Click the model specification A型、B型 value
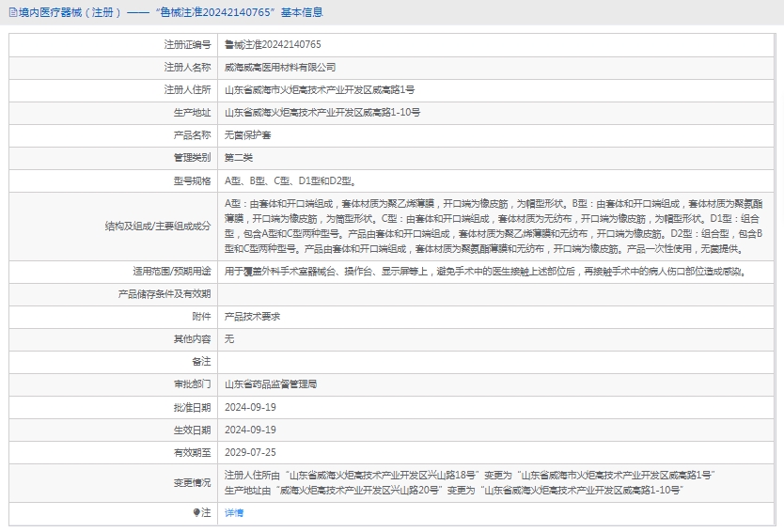This screenshot has height=532, width=784. 290,180
